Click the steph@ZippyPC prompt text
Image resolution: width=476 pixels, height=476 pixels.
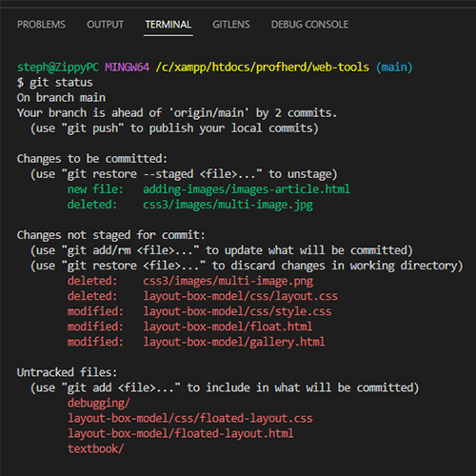click(58, 68)
